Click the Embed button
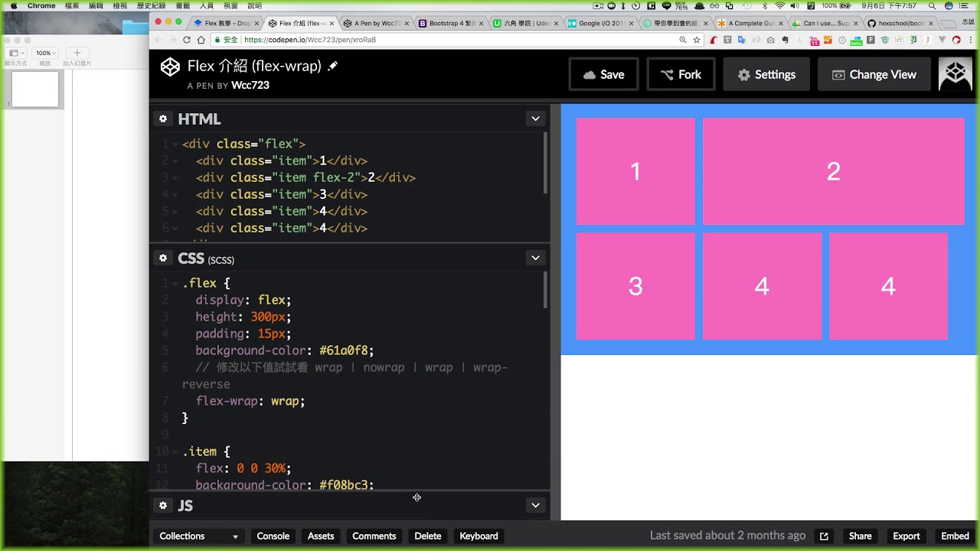 point(955,536)
